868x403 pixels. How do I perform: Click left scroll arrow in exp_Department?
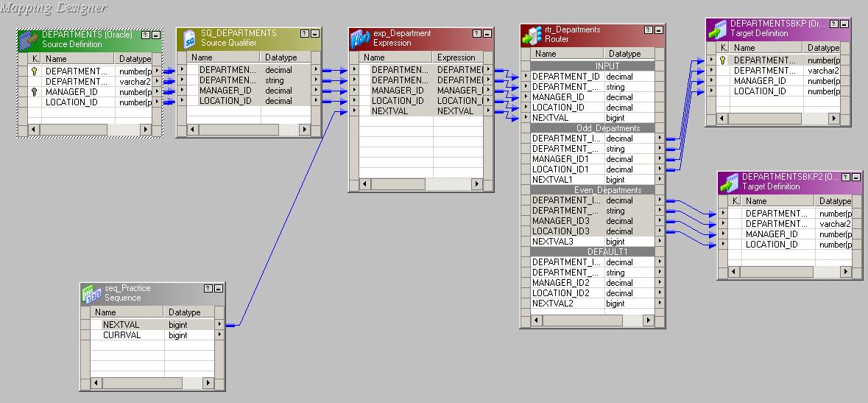pos(365,183)
